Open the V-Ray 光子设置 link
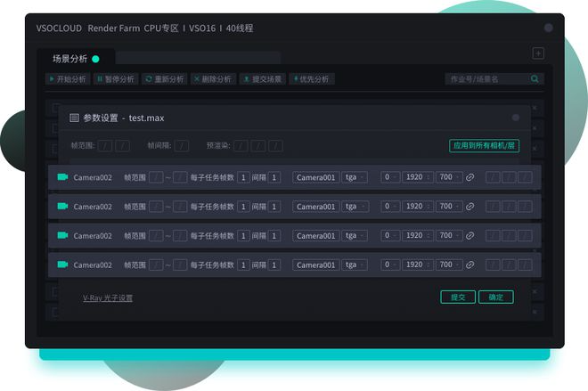 pyautogui.click(x=108, y=298)
